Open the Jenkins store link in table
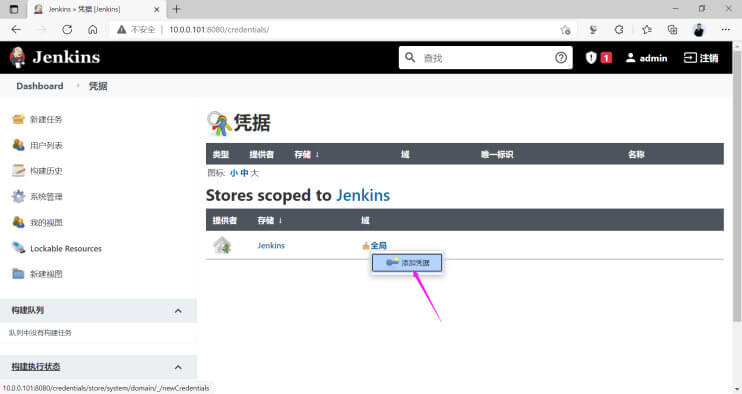The image size is (742, 394). click(271, 245)
